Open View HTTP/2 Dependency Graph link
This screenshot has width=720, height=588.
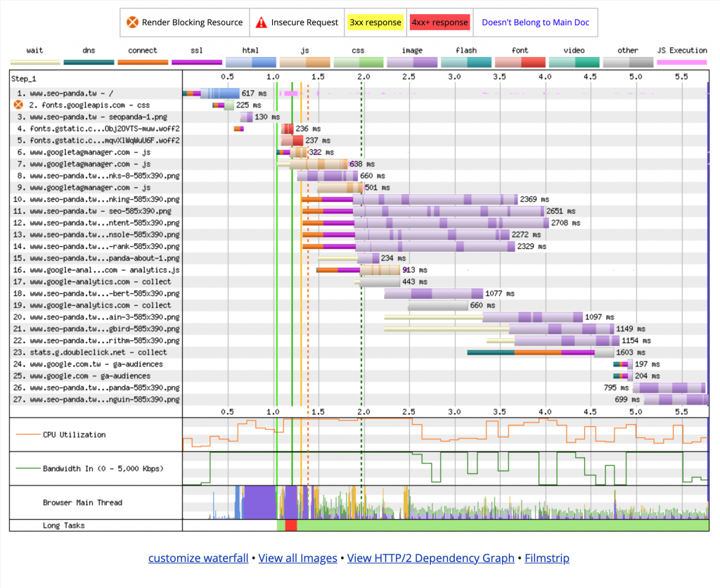click(431, 558)
